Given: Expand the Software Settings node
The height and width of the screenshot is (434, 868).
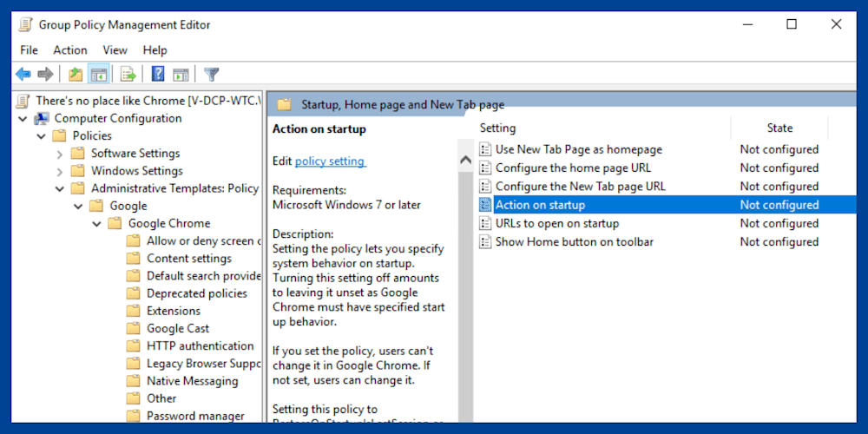Looking at the screenshot, I should pos(60,154).
